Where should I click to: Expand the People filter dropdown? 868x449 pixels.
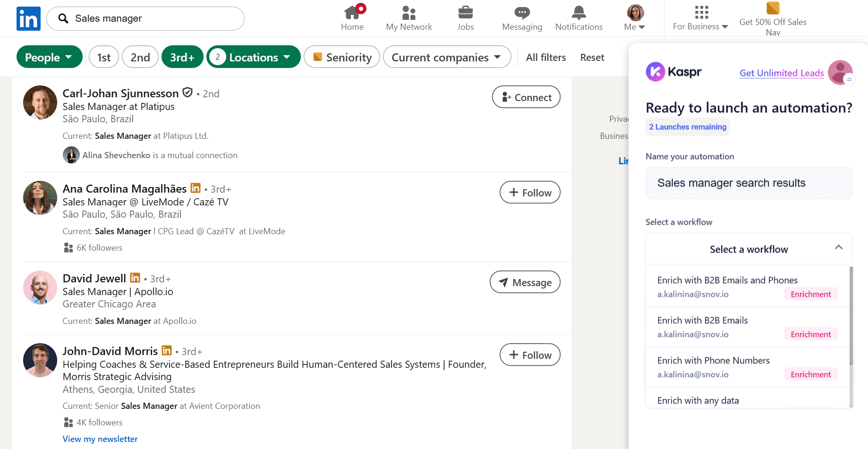pos(49,57)
